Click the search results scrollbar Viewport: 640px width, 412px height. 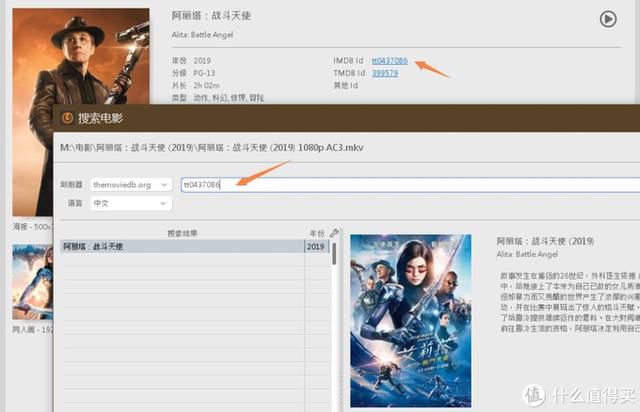click(334, 253)
